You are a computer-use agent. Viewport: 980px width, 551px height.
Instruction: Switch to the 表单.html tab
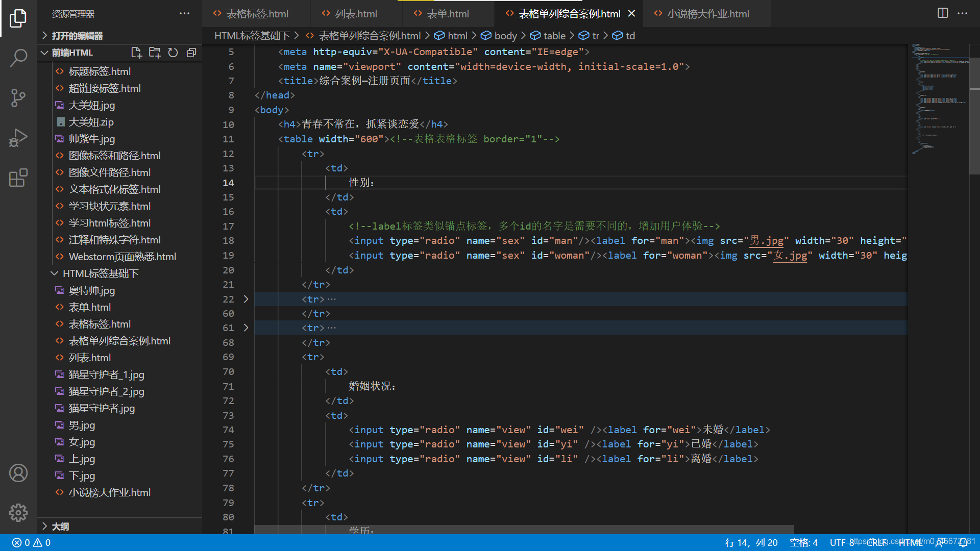448,14
